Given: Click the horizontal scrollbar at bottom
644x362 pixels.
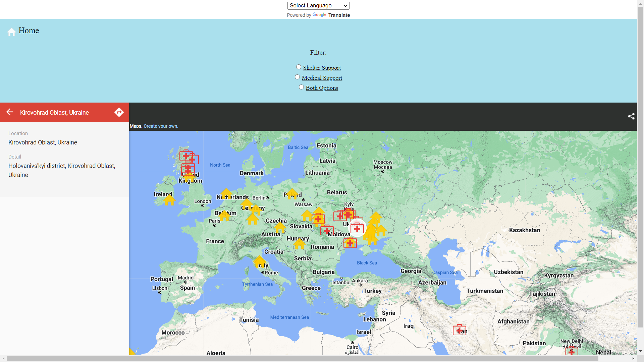Looking at the screenshot, I should [x=302, y=358].
